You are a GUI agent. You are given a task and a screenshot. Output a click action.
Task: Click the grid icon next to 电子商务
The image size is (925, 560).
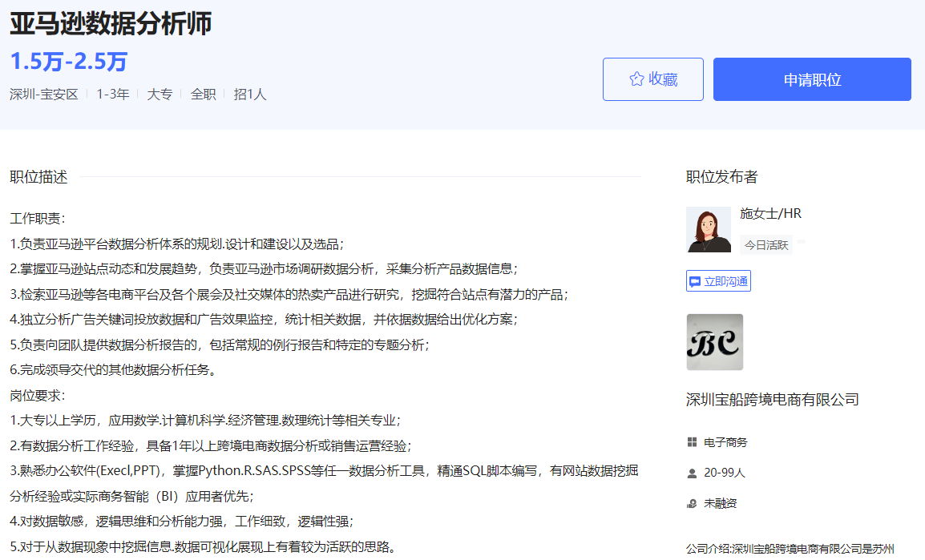pyautogui.click(x=693, y=442)
